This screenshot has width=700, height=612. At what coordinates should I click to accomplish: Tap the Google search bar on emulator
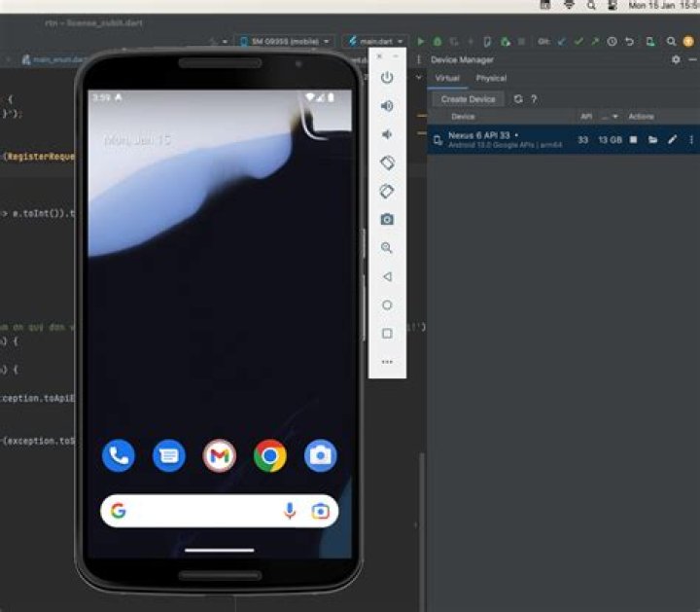click(x=219, y=511)
